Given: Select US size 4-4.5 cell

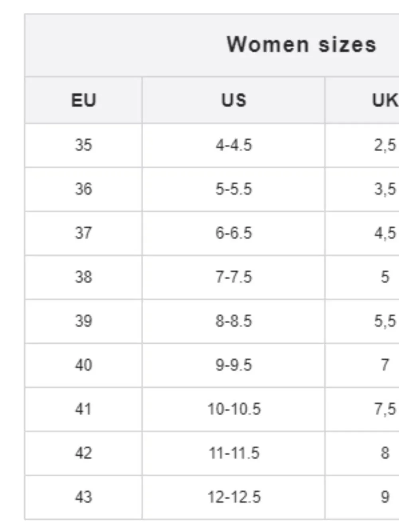Looking at the screenshot, I should click(233, 145).
